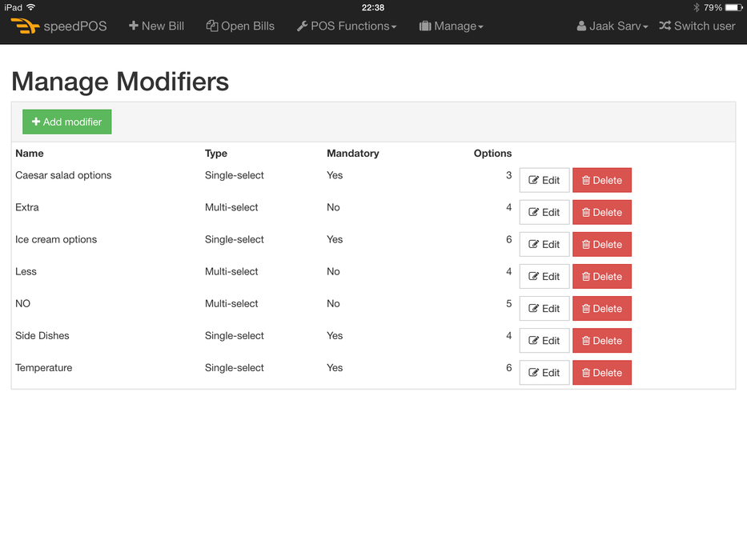This screenshot has width=747, height=560.
Task: Click the trash icon for Caesar salad options
Action: point(586,181)
